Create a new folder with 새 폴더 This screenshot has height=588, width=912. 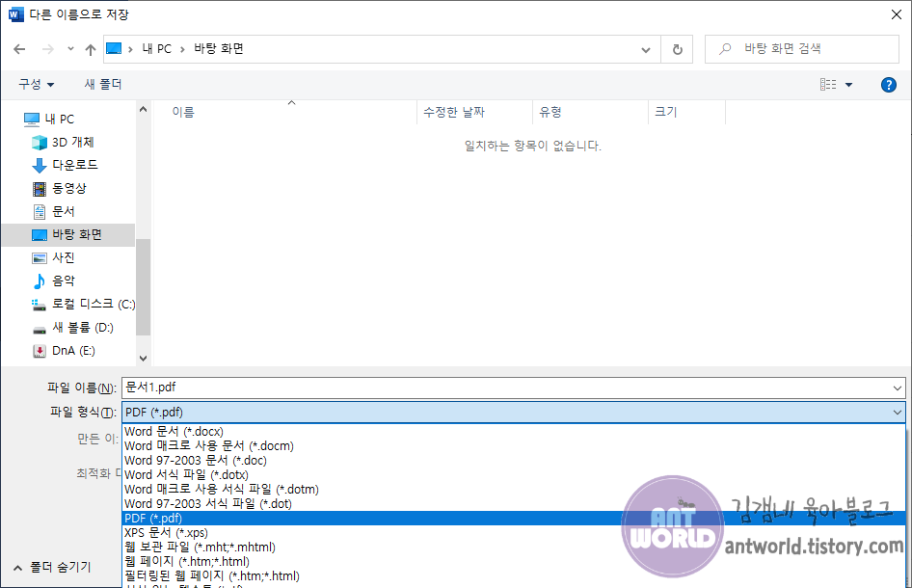coord(103,84)
